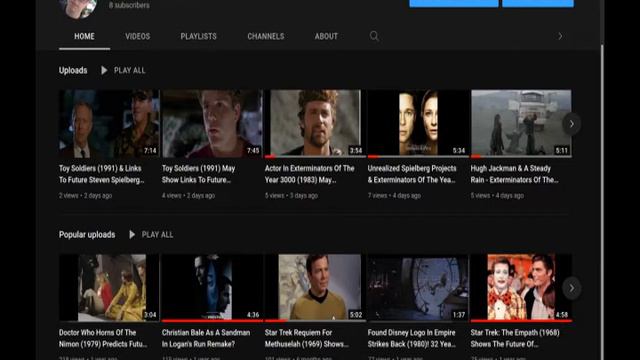Click title 'Toy Soldiers (1991) & Links To Future Steven Spielberg'
Image resolution: width=640 pixels, height=360 pixels.
[x=102, y=174]
